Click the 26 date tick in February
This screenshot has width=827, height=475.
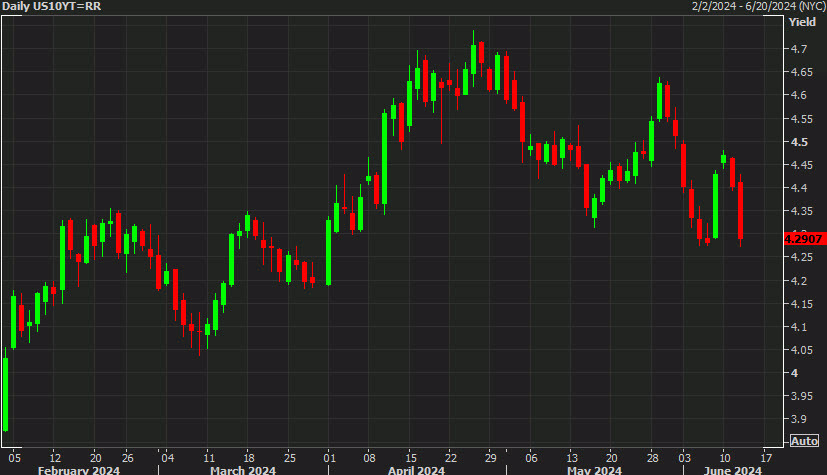click(128, 458)
